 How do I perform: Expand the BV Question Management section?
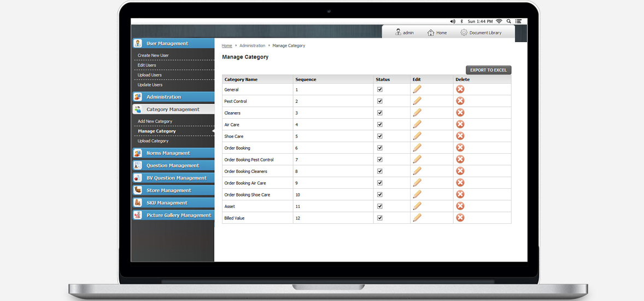click(x=173, y=178)
